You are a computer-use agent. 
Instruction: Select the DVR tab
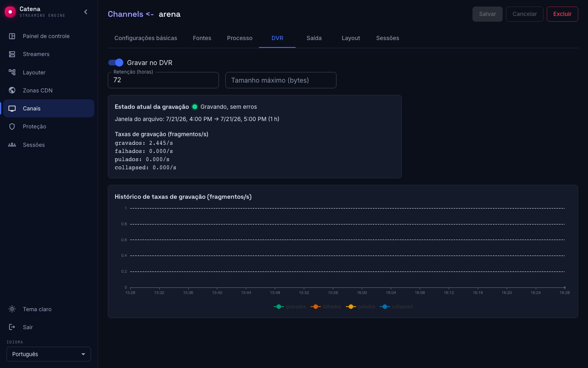pyautogui.click(x=277, y=38)
